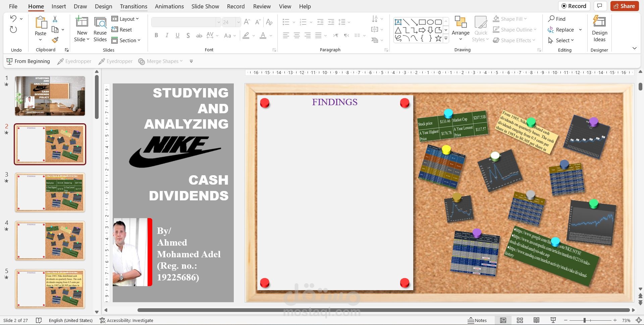644x325 pixels.
Task: Insert a New Slide
Action: pyautogui.click(x=82, y=29)
